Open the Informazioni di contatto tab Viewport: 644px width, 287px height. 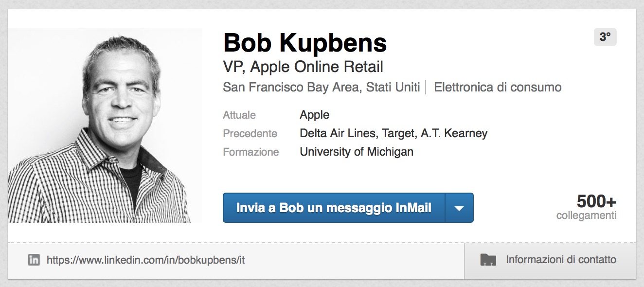[x=560, y=260]
